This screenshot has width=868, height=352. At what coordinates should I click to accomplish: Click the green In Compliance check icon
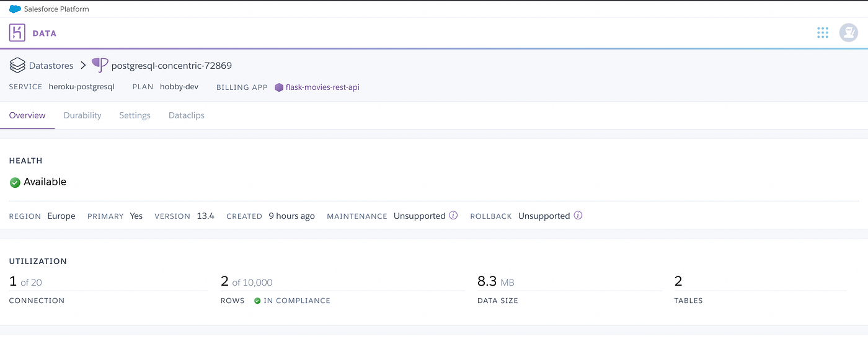257,301
